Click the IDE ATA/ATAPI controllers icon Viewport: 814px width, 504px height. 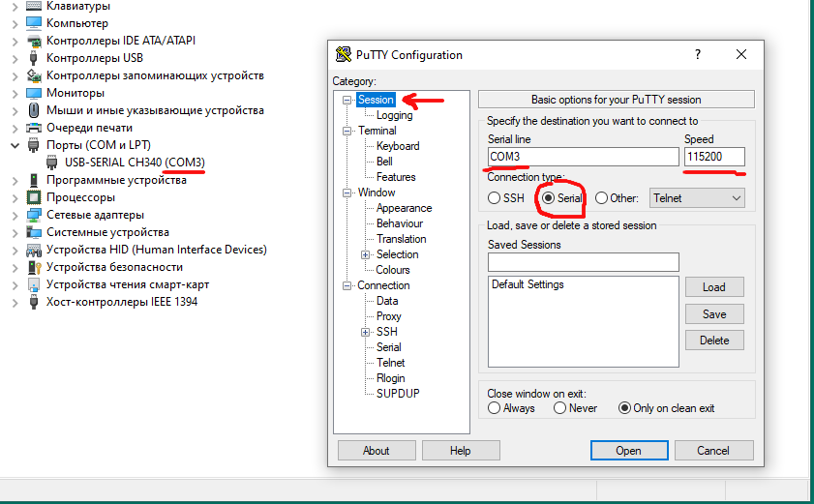coord(34,41)
